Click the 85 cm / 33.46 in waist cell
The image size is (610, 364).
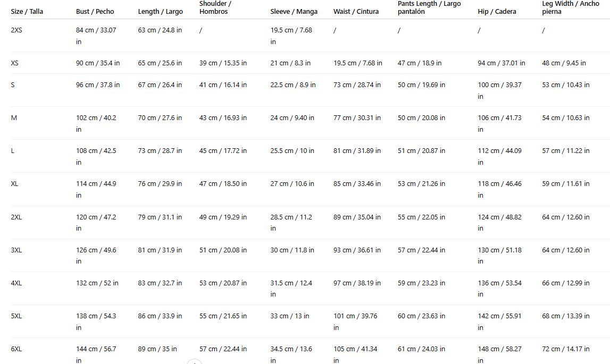tap(357, 183)
